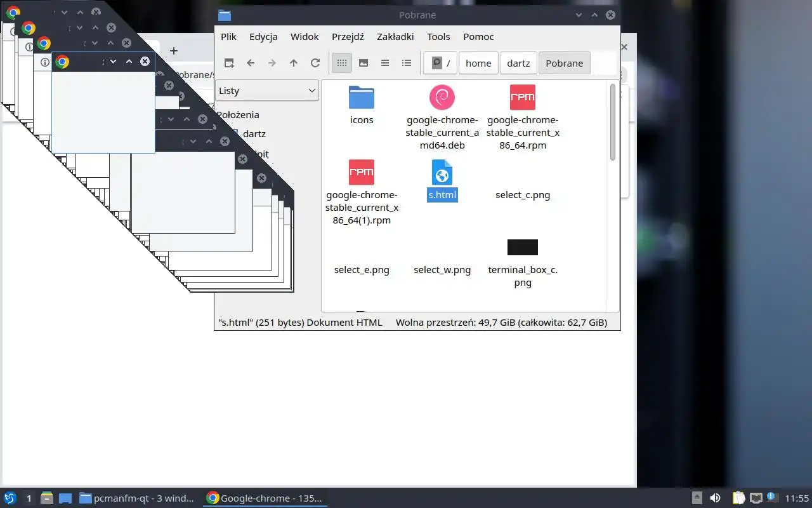The height and width of the screenshot is (508, 812).
Task: Click the file list vertical scrollbar
Action: pos(613,122)
